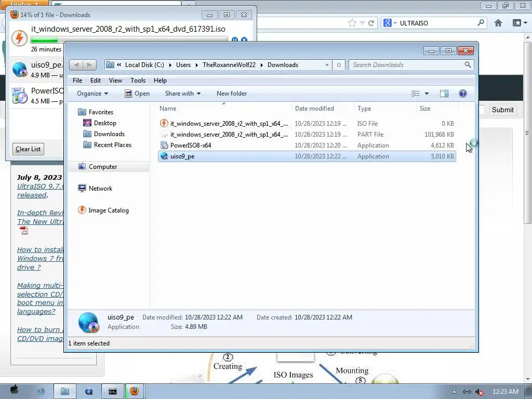Click New folder button
Image resolution: width=532 pixels, height=399 pixels.
coord(232,94)
